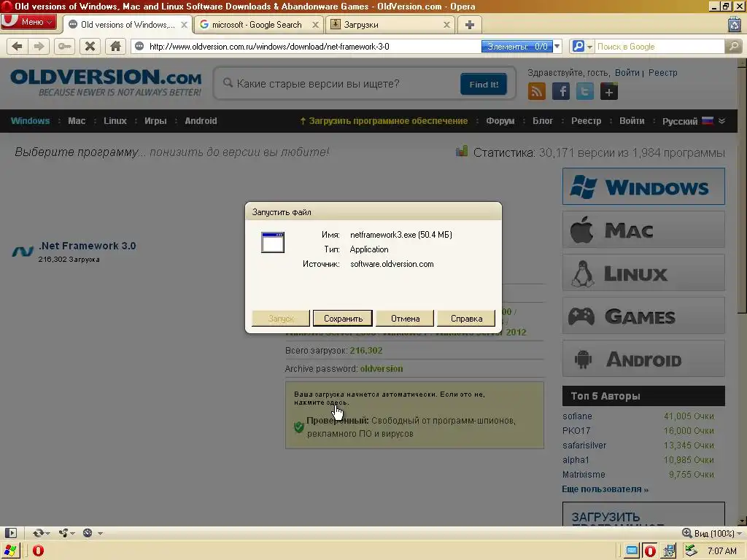The height and width of the screenshot is (560, 747).
Task: Click the Find It! button
Action: pyautogui.click(x=484, y=85)
